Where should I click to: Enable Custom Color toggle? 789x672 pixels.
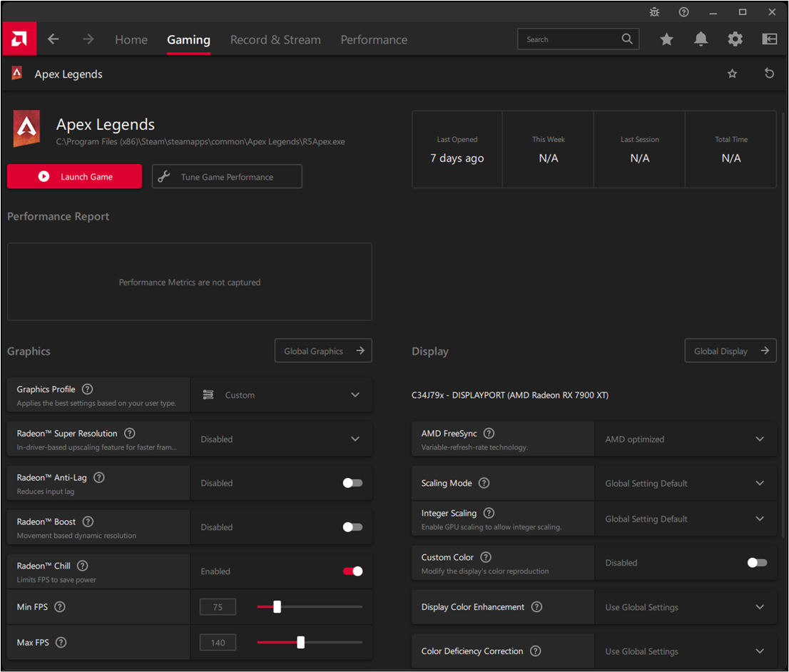758,563
